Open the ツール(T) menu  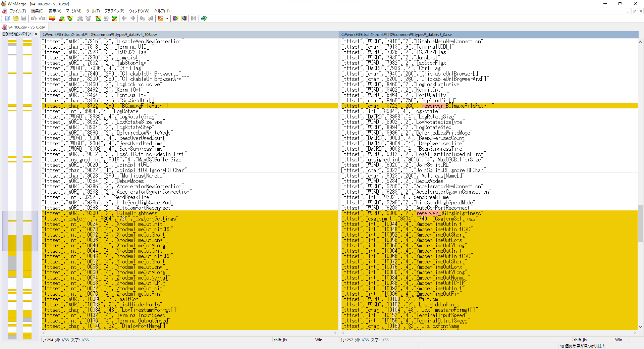click(93, 11)
